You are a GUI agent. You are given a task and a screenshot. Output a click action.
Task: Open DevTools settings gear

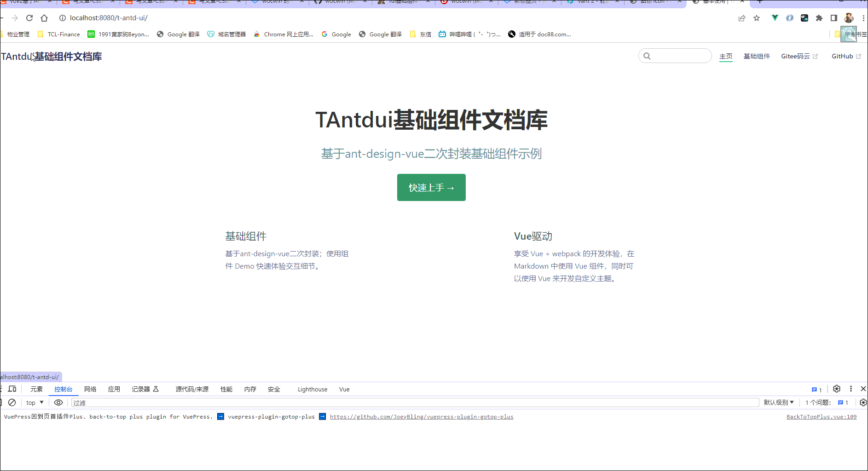coord(837,389)
